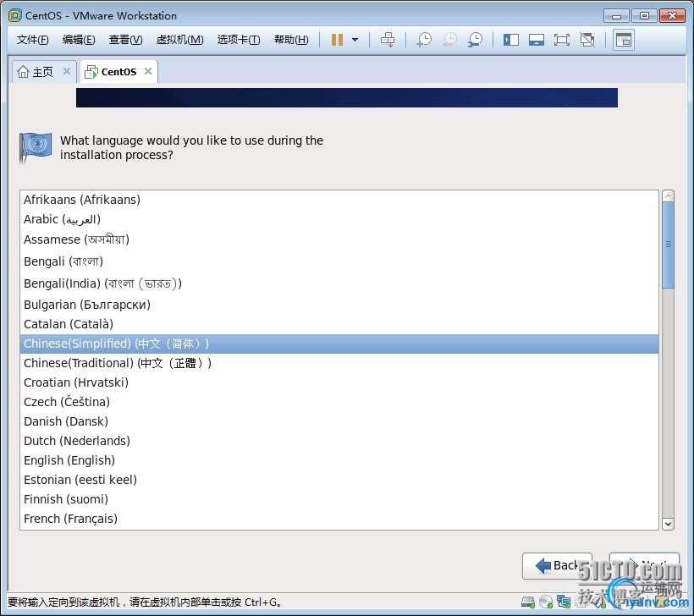The width and height of the screenshot is (694, 616).
Task: Pick Czech (Čeština) in the language list
Action: (x=339, y=402)
